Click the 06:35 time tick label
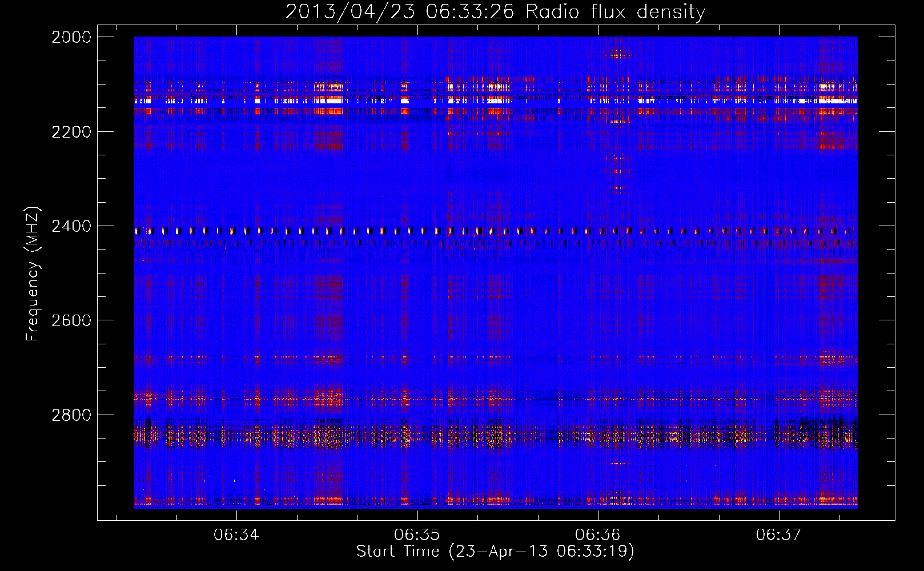Viewport: 924px width, 571px height. click(x=417, y=534)
